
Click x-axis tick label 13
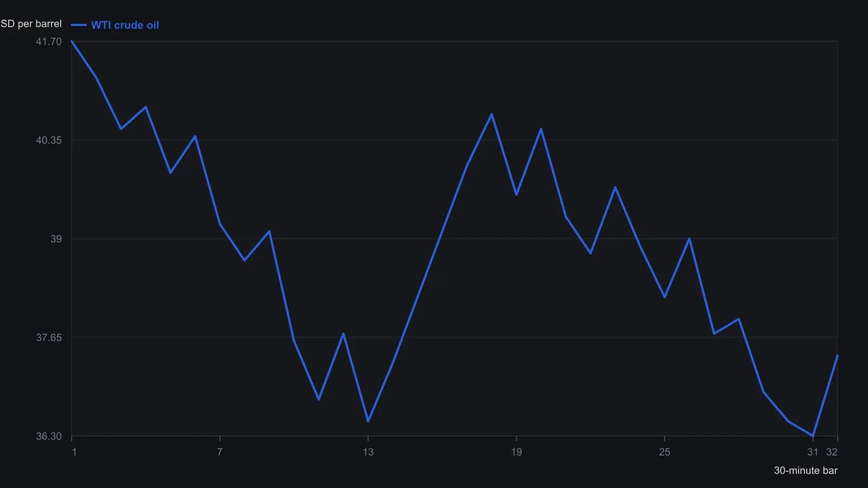coord(368,452)
